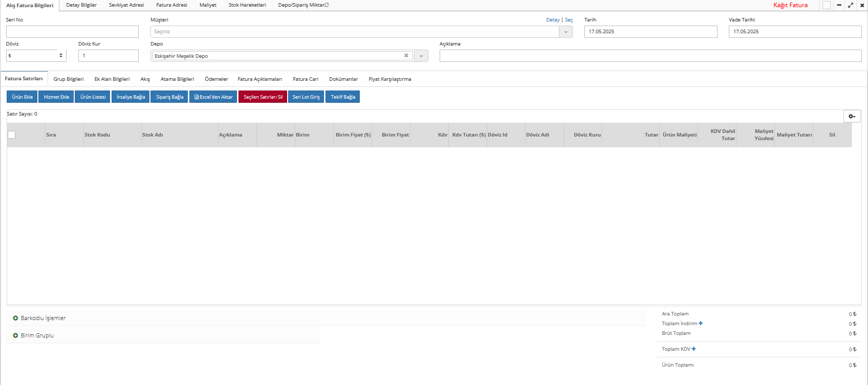868x385 pixels.
Task: Clear the Eskişehir Meşelik Depo selection
Action: (406, 56)
